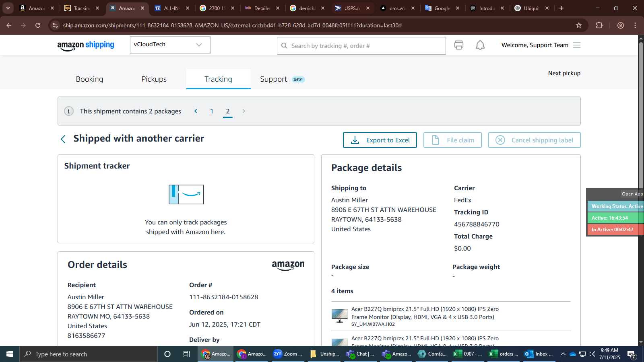Click the Open App button in status widget
The width and height of the screenshot is (644, 362).
[632, 194]
